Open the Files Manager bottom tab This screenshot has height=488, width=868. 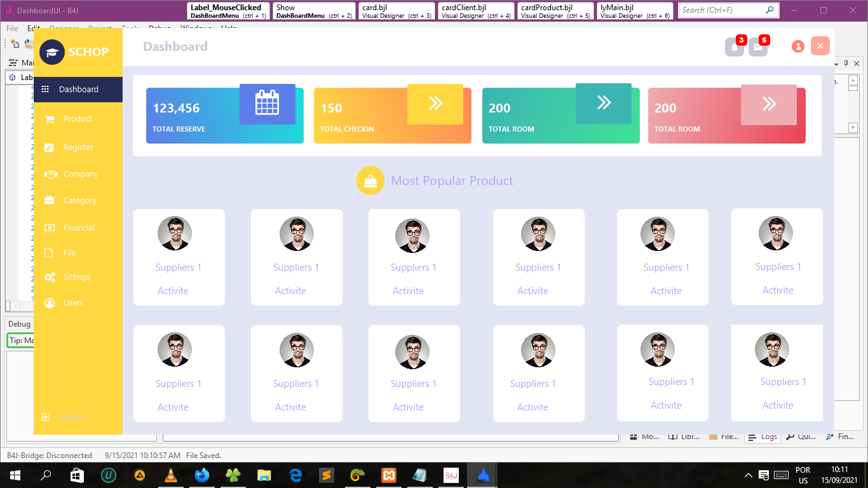pyautogui.click(x=724, y=437)
